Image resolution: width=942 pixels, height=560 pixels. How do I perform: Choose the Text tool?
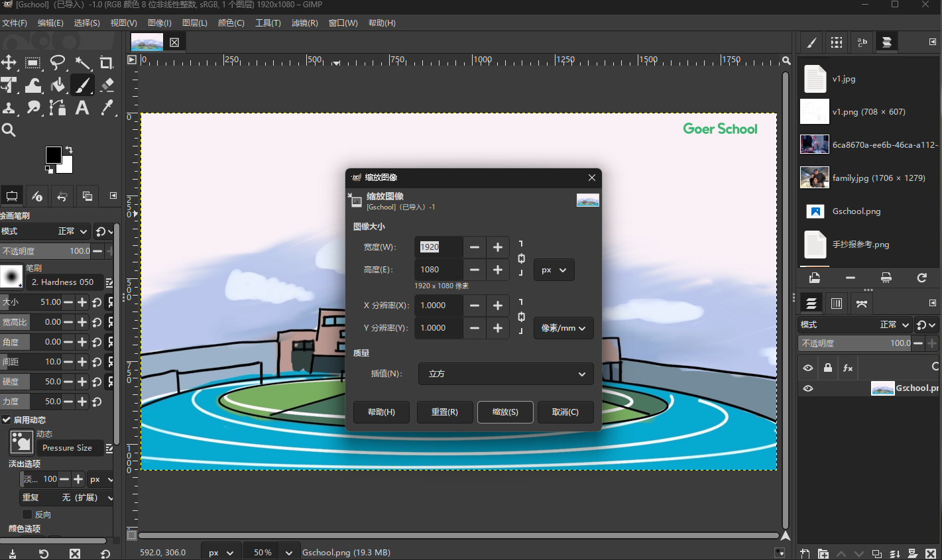[82, 107]
